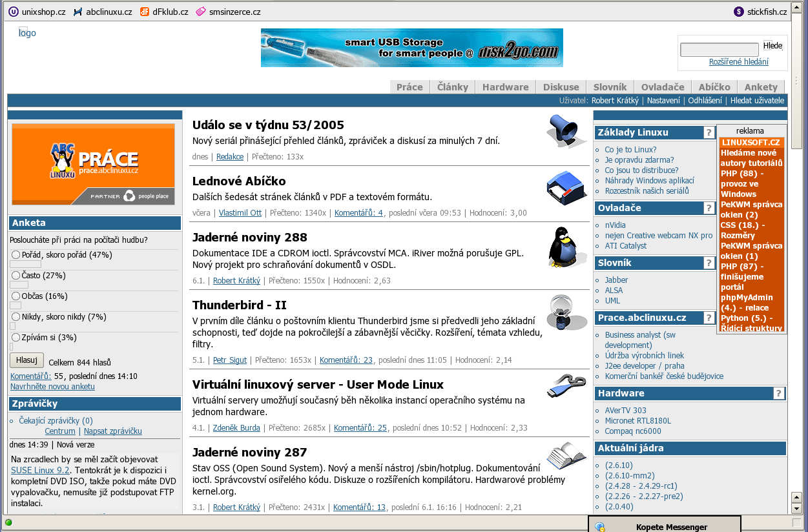
Task: Click the lightbulb icon beside Thunderbird - II
Action: click(566, 313)
